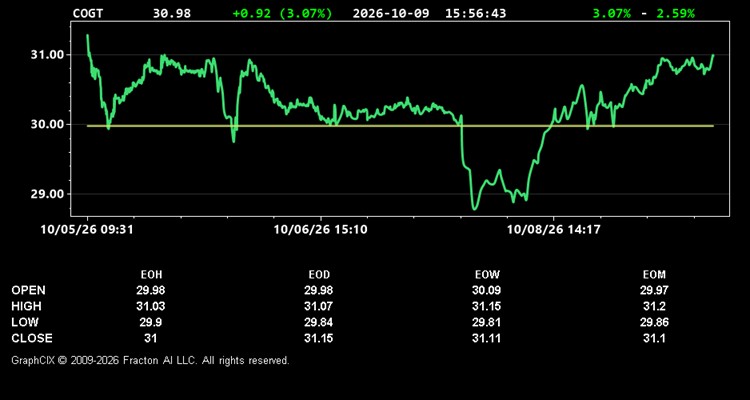Click the CLOSE row label
The image size is (750, 400).
pyautogui.click(x=32, y=338)
